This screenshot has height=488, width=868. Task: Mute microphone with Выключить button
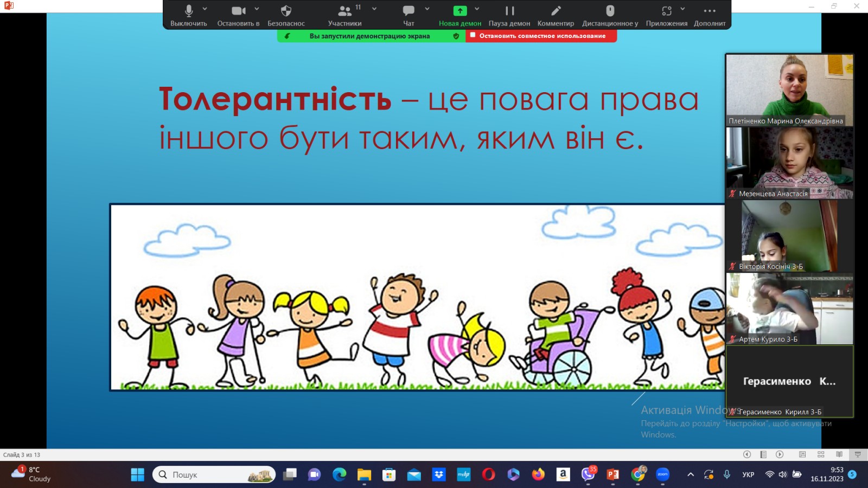tap(189, 15)
